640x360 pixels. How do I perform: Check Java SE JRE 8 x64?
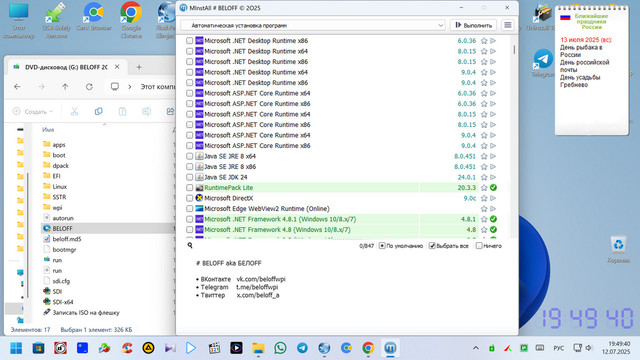189,156
